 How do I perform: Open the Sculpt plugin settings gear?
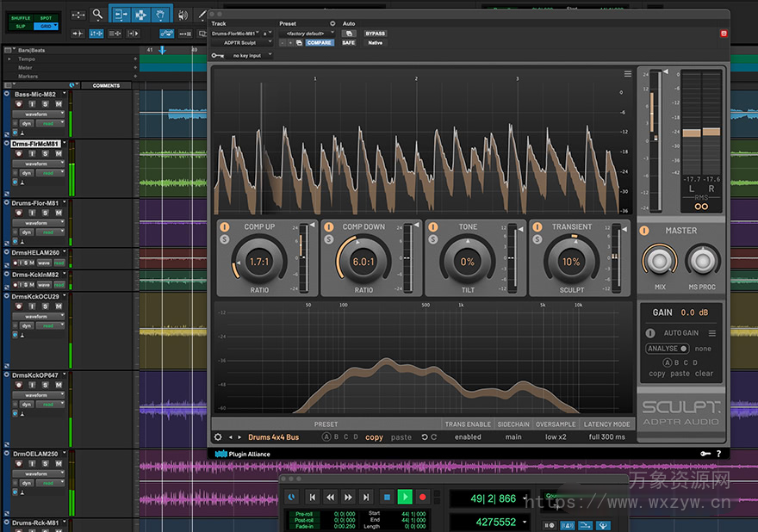click(218, 437)
